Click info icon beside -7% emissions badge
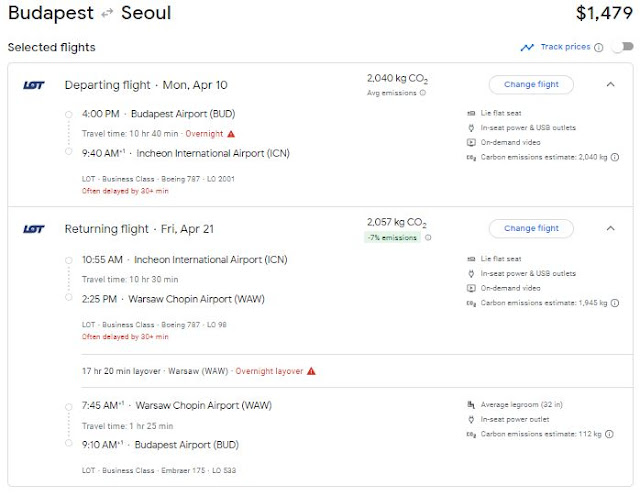This screenshot has width=640, height=496. pos(430,238)
